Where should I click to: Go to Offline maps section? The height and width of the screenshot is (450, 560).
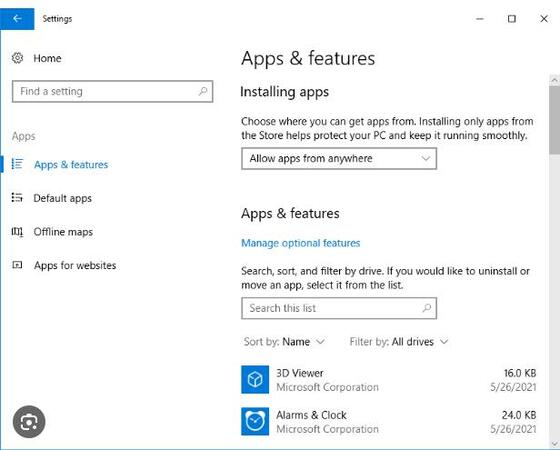[63, 232]
